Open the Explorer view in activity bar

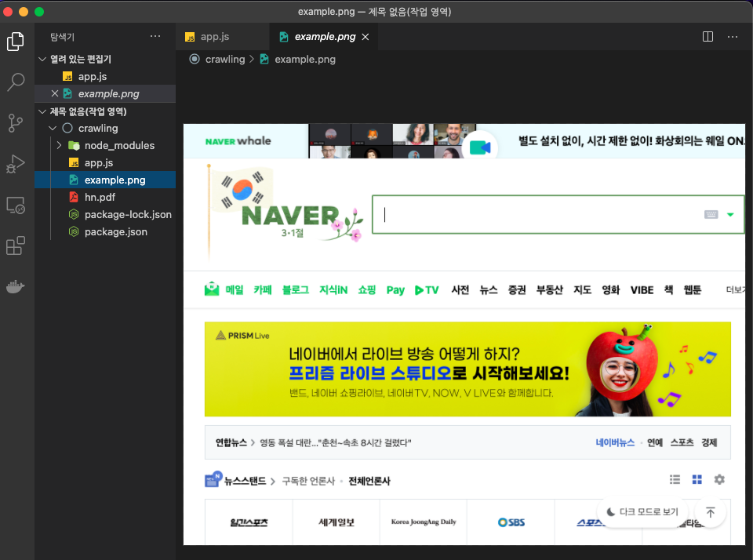click(16, 42)
